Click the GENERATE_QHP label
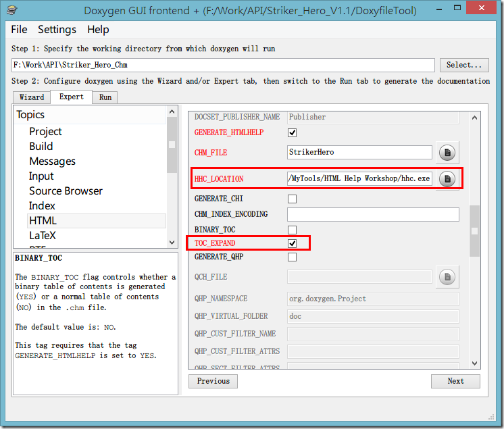The image size is (504, 429). (x=219, y=257)
